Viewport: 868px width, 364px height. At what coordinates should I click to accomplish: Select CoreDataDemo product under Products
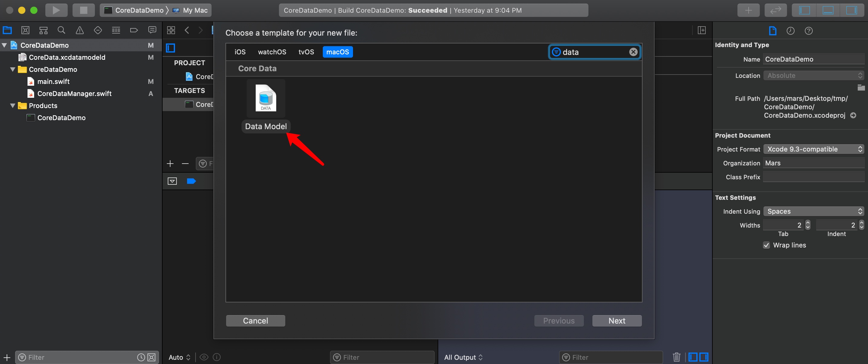(61, 118)
